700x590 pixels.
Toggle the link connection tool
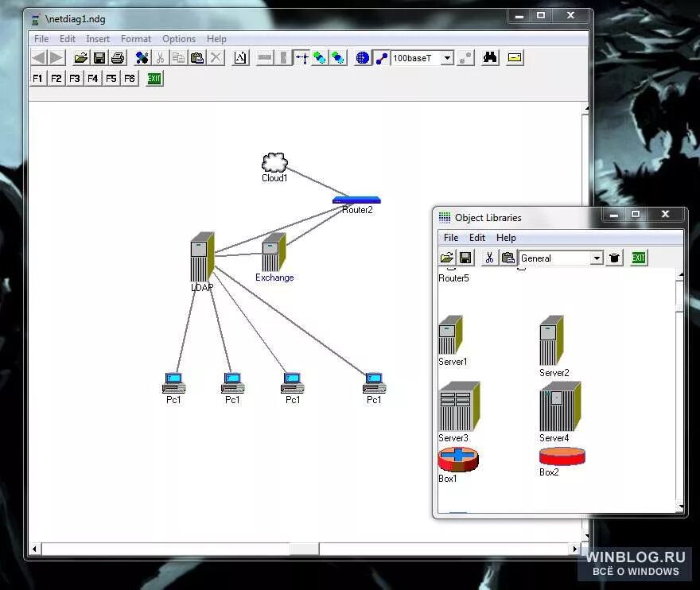click(381, 57)
